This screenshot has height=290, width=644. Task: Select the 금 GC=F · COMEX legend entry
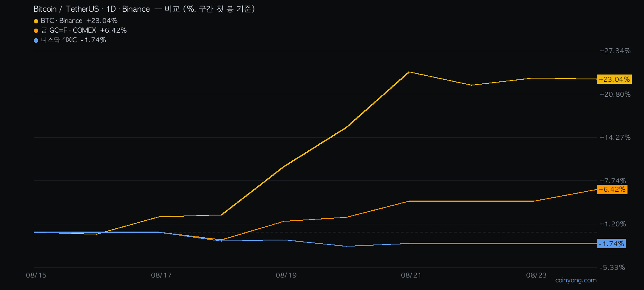pos(80,30)
